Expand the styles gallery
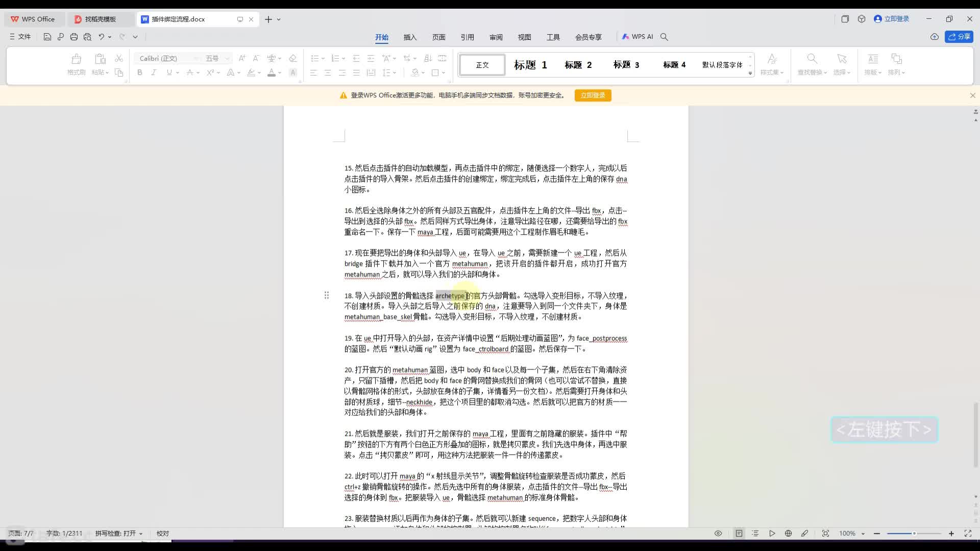 pyautogui.click(x=750, y=73)
